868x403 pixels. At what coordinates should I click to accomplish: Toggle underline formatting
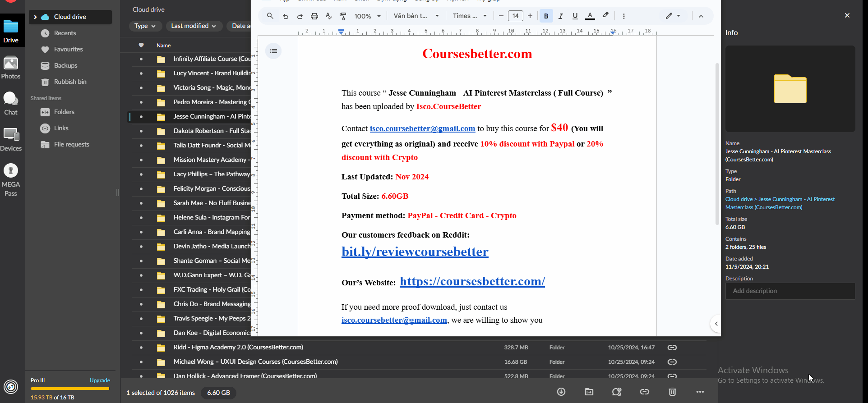pyautogui.click(x=575, y=16)
